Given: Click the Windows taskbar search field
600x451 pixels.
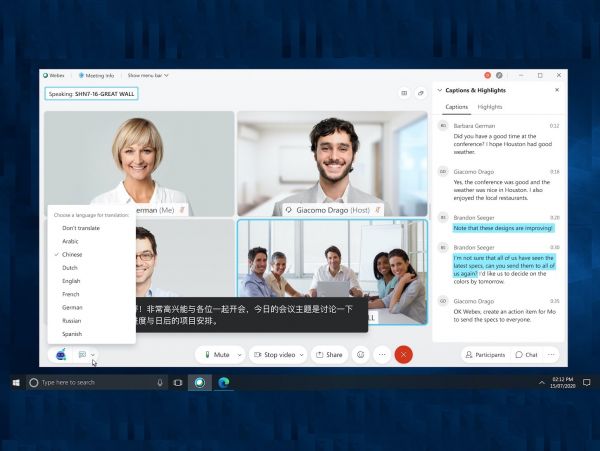Looking at the screenshot, I should click(x=97, y=383).
